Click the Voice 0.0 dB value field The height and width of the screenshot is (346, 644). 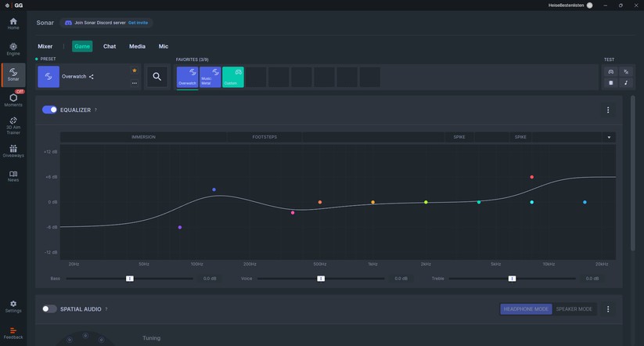coord(401,279)
